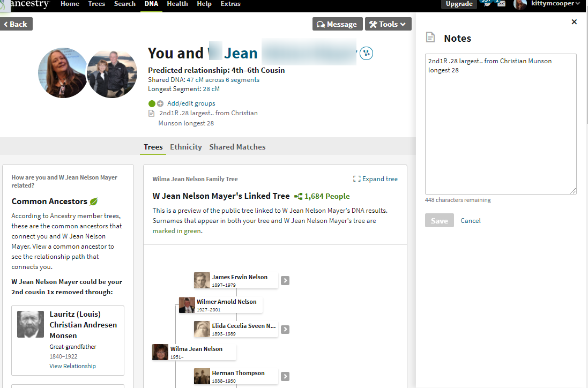588x388 pixels.
Task: Save the note
Action: click(439, 220)
